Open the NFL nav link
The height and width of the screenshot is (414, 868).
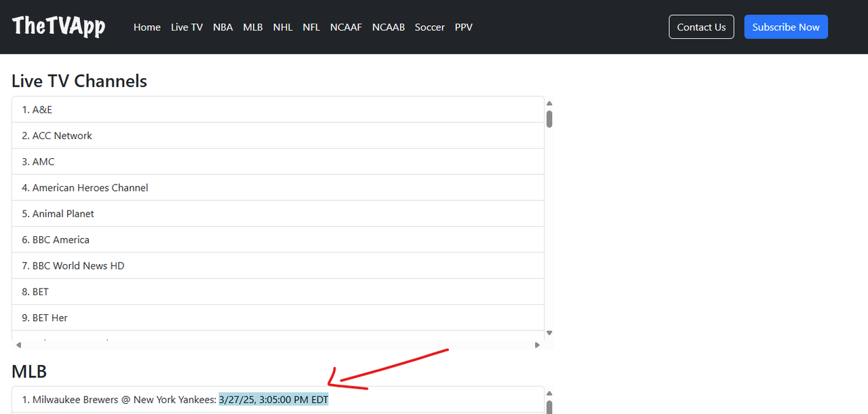pos(311,27)
